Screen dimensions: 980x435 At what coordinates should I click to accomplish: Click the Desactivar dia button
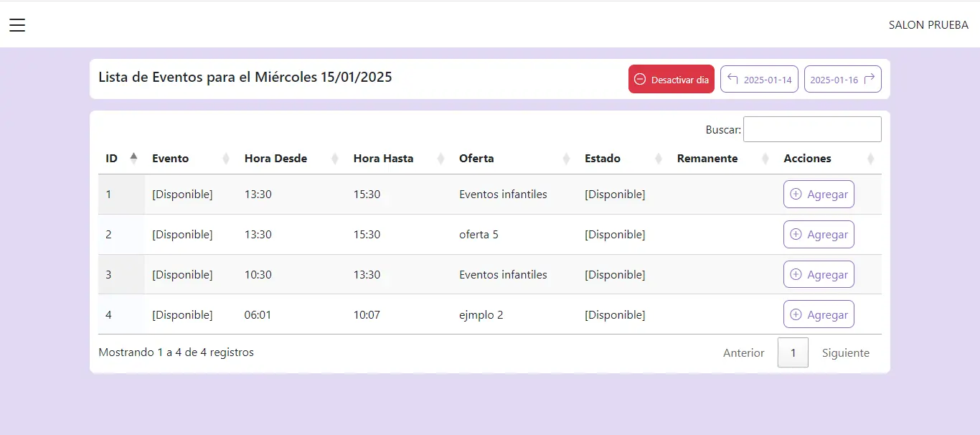pos(672,80)
